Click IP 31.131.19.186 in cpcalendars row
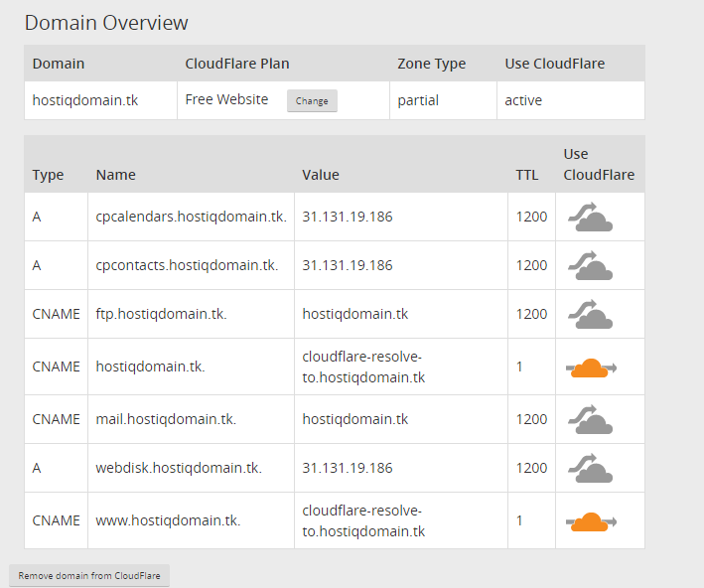The height and width of the screenshot is (588, 704). (x=348, y=217)
